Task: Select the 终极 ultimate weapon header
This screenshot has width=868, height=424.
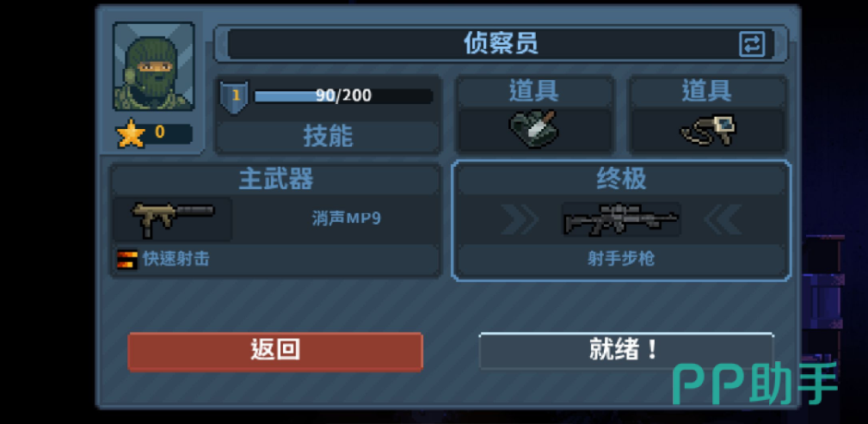Action: tap(621, 180)
